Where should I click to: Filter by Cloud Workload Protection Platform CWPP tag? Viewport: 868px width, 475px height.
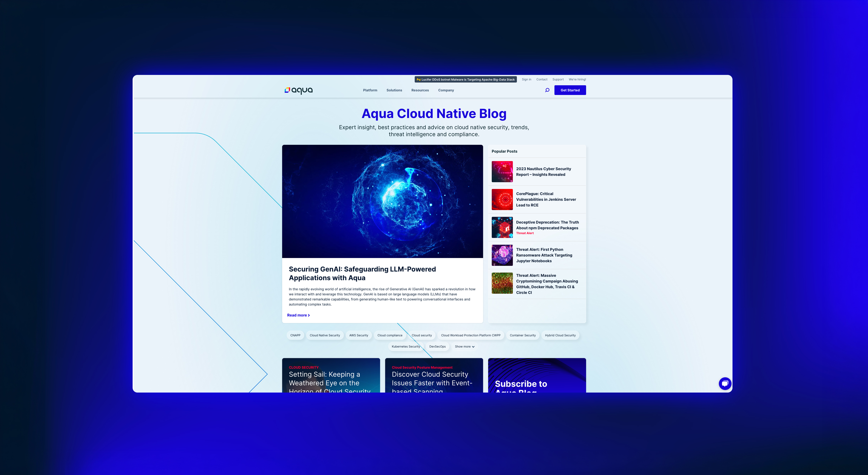click(x=471, y=335)
